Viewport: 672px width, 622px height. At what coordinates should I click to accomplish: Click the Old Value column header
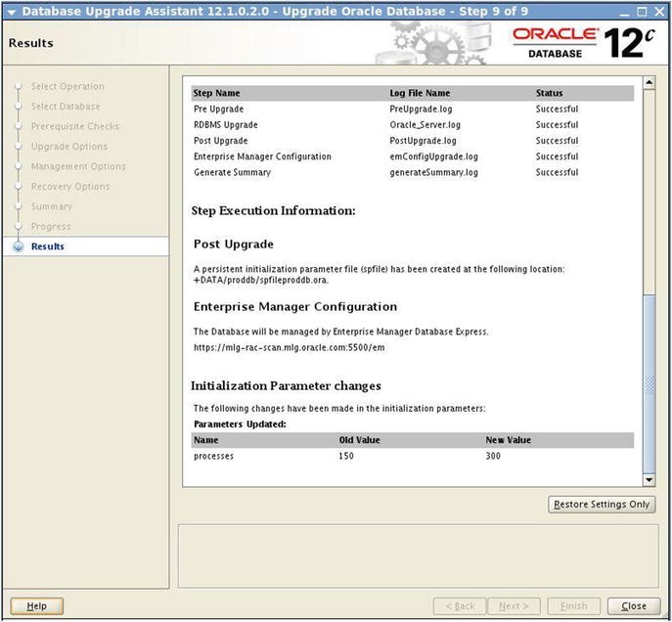pos(359,440)
